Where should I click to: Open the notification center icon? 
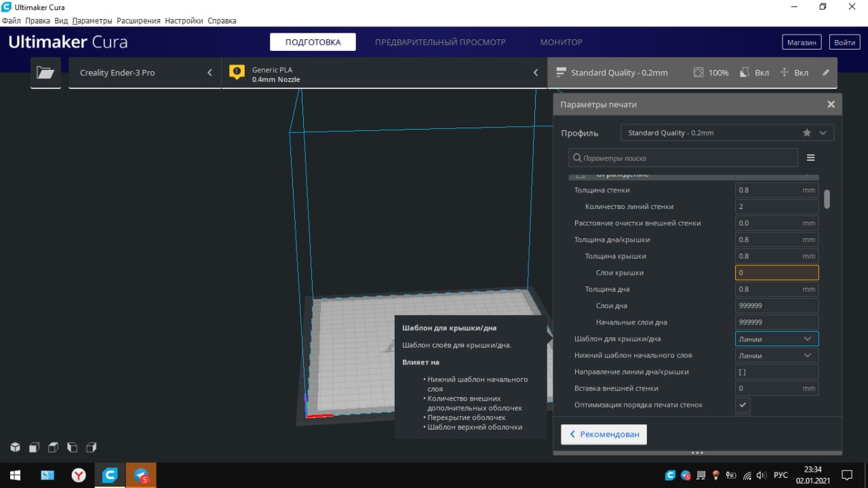click(x=846, y=475)
